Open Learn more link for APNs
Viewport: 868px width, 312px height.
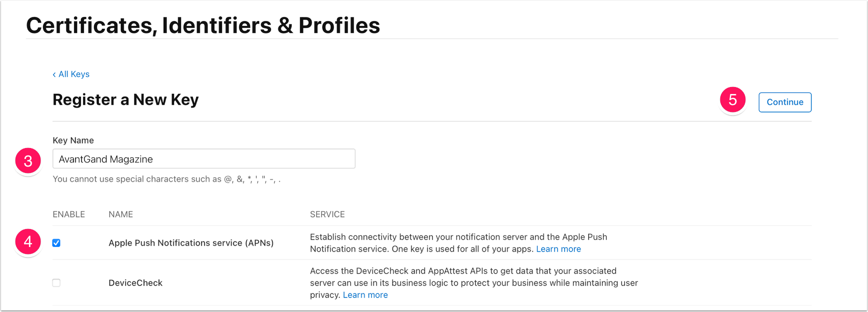coord(559,249)
